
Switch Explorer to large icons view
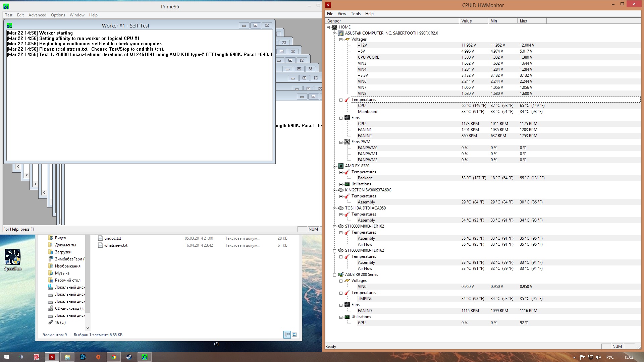(x=294, y=335)
